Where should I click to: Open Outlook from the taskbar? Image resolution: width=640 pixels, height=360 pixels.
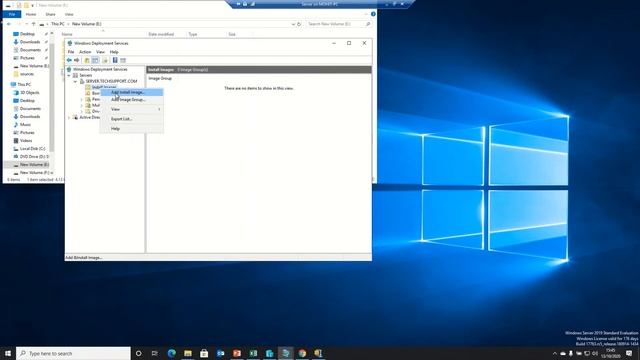pyautogui.click(x=220, y=353)
